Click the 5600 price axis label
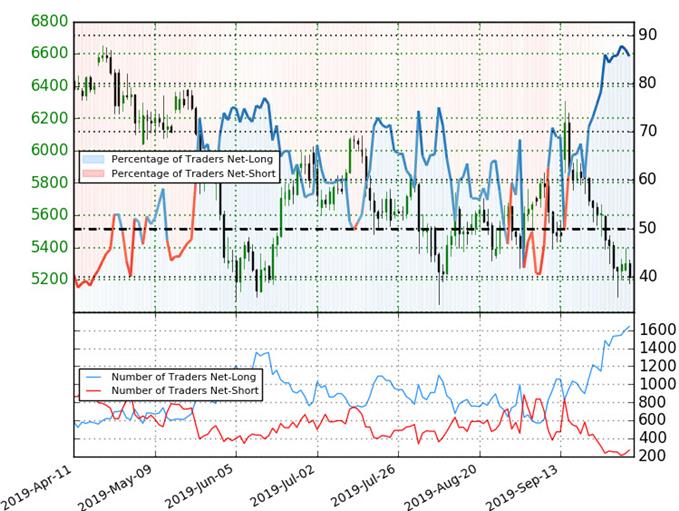Screen dimensions: 679x511 (x=49, y=215)
